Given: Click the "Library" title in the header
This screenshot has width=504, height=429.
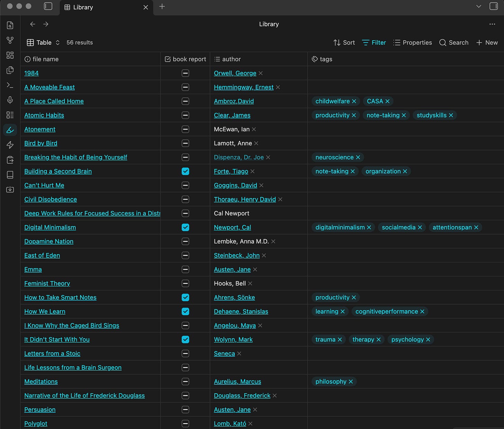Looking at the screenshot, I should point(269,24).
